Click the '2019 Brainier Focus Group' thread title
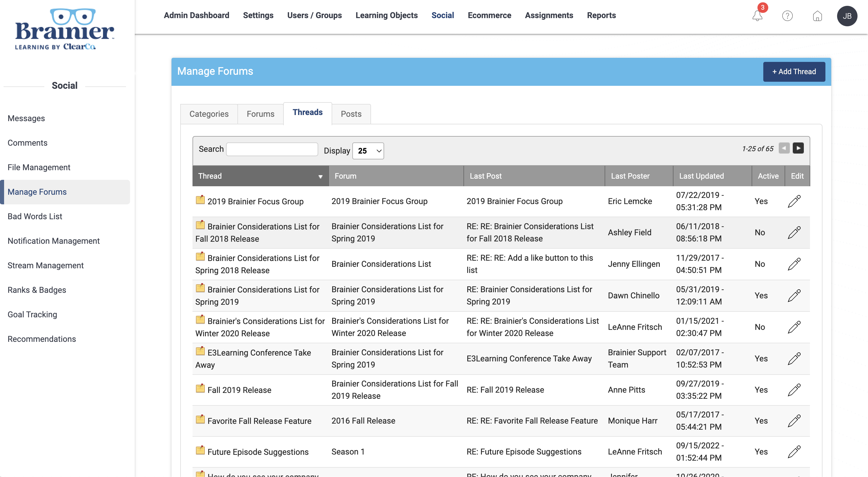This screenshot has width=868, height=477. pyautogui.click(x=256, y=201)
